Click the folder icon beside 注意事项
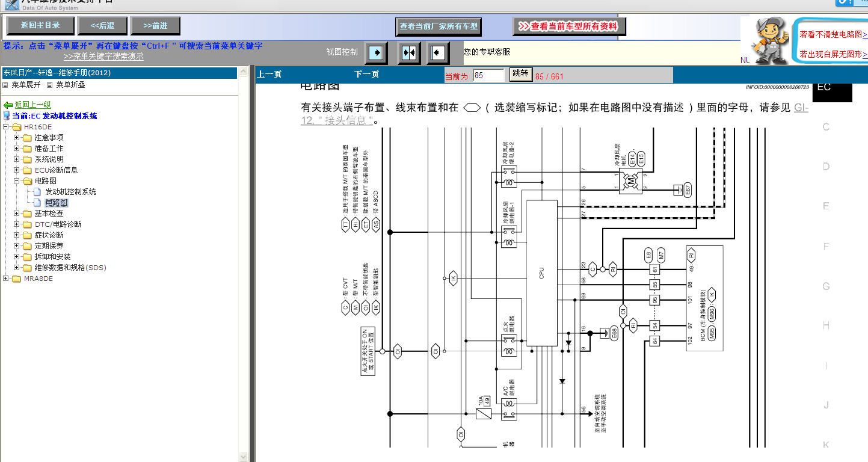868x462 pixels. coord(27,138)
